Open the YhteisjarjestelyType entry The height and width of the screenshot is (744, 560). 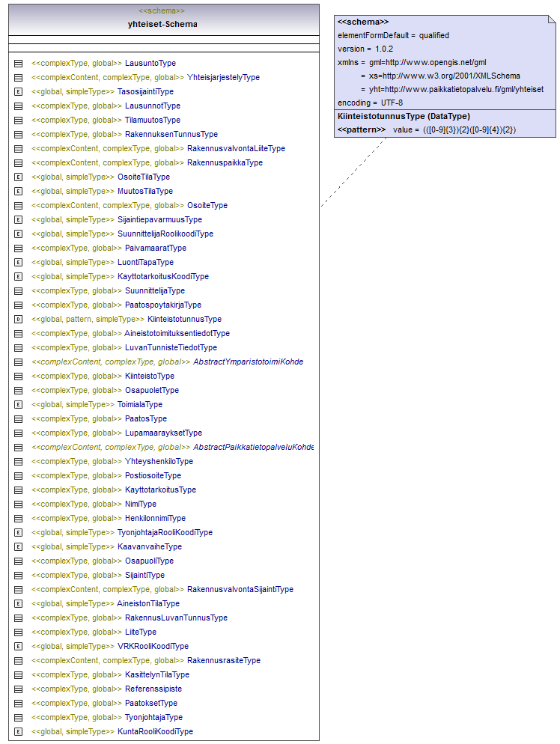[x=223, y=78]
